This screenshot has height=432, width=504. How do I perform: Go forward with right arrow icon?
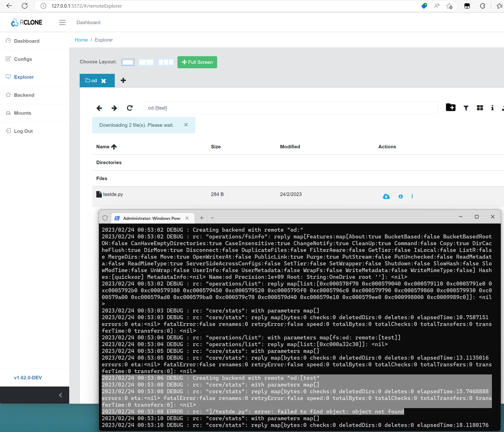point(114,108)
